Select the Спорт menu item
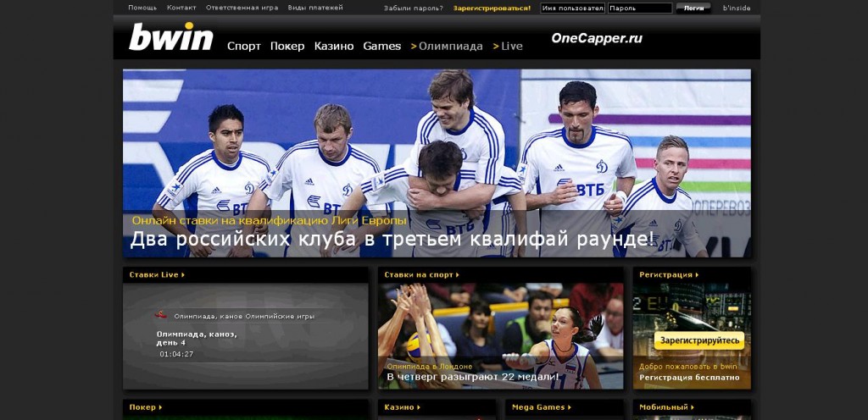868x420 pixels. coord(243,47)
